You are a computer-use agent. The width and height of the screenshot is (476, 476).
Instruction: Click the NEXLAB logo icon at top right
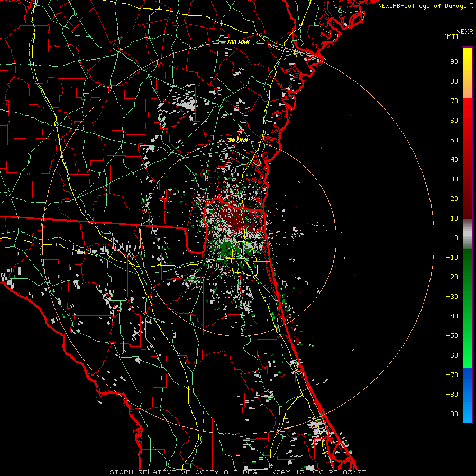tap(471, 5)
